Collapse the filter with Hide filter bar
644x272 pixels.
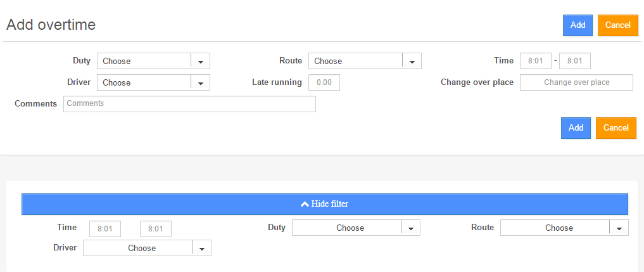[324, 204]
